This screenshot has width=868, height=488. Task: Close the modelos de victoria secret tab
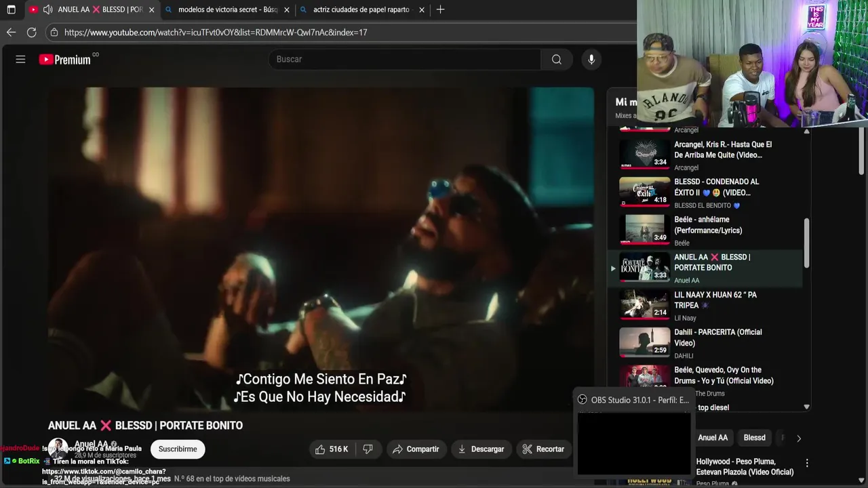pyautogui.click(x=287, y=9)
